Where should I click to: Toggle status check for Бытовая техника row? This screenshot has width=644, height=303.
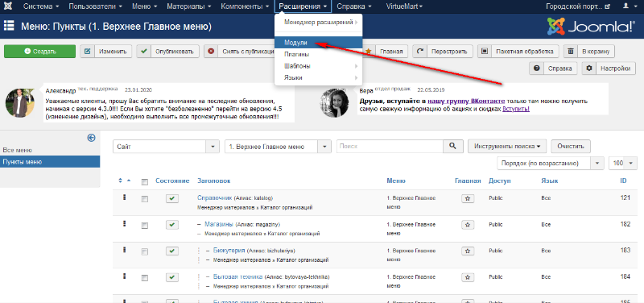[172, 277]
